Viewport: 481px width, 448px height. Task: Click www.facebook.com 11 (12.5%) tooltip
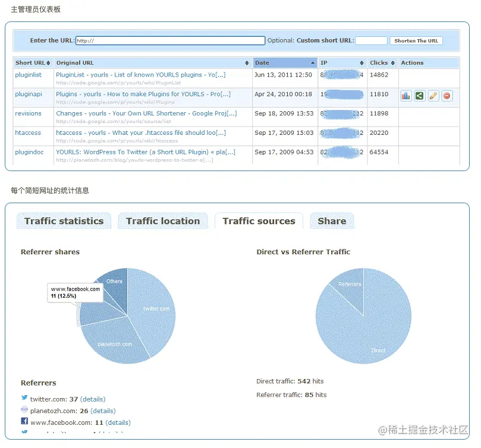point(75,292)
